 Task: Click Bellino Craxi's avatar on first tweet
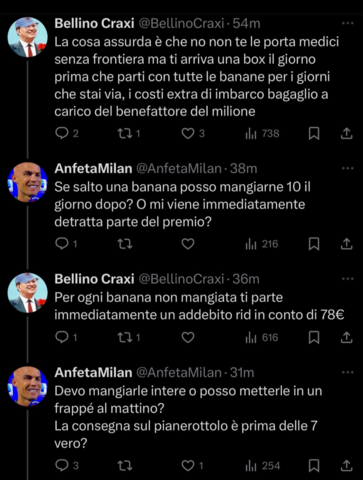27,37
